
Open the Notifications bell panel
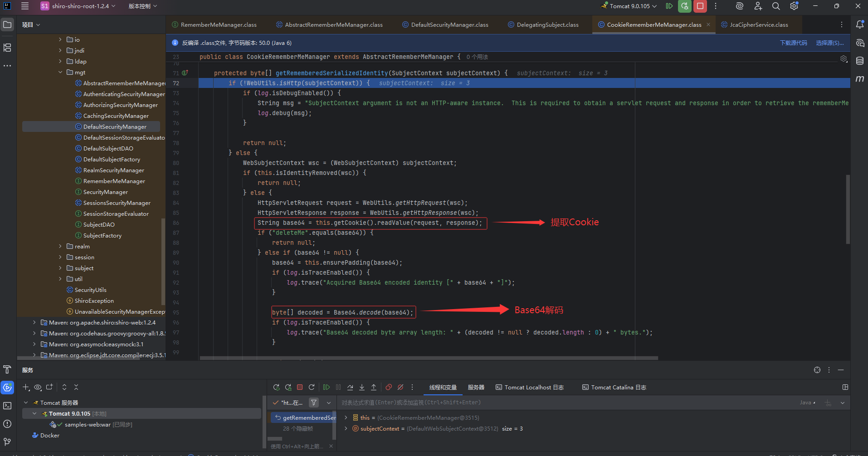pos(859,24)
